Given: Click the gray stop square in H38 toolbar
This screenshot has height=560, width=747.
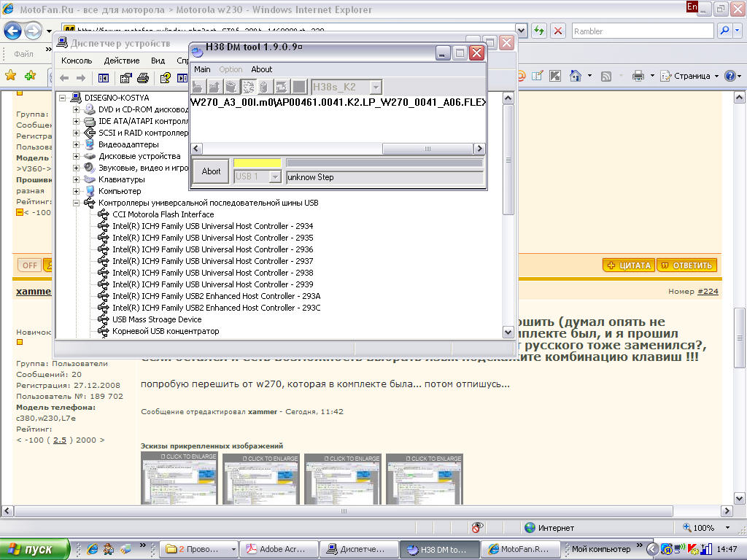Looking at the screenshot, I should point(298,87).
